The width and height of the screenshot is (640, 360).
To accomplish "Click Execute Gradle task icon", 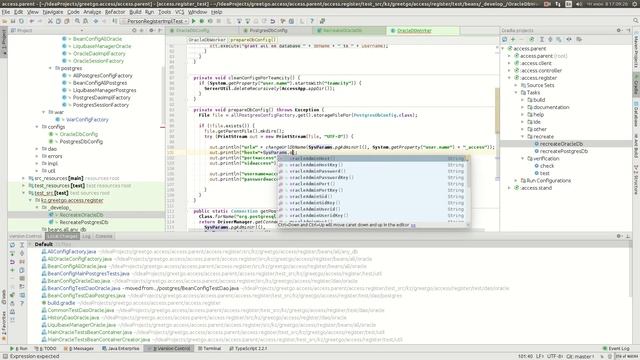I will click(x=531, y=39).
